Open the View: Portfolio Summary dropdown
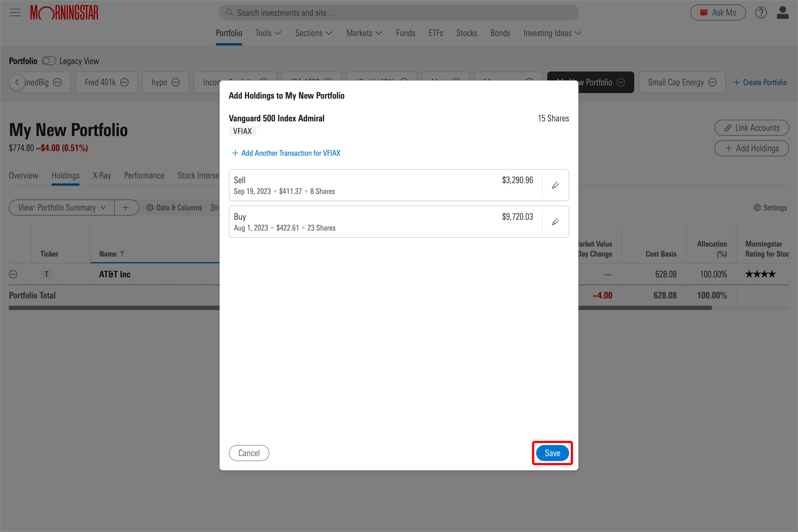 tap(62, 208)
